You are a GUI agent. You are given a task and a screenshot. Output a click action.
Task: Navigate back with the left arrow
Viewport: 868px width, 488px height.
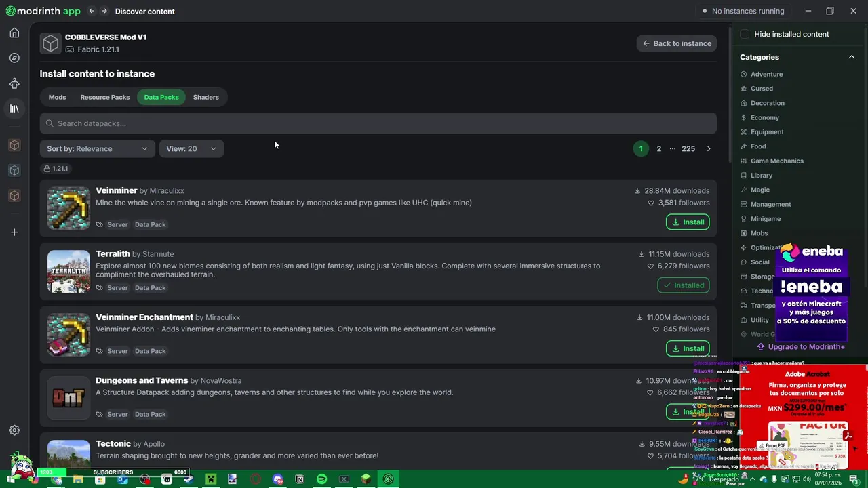[x=92, y=11]
